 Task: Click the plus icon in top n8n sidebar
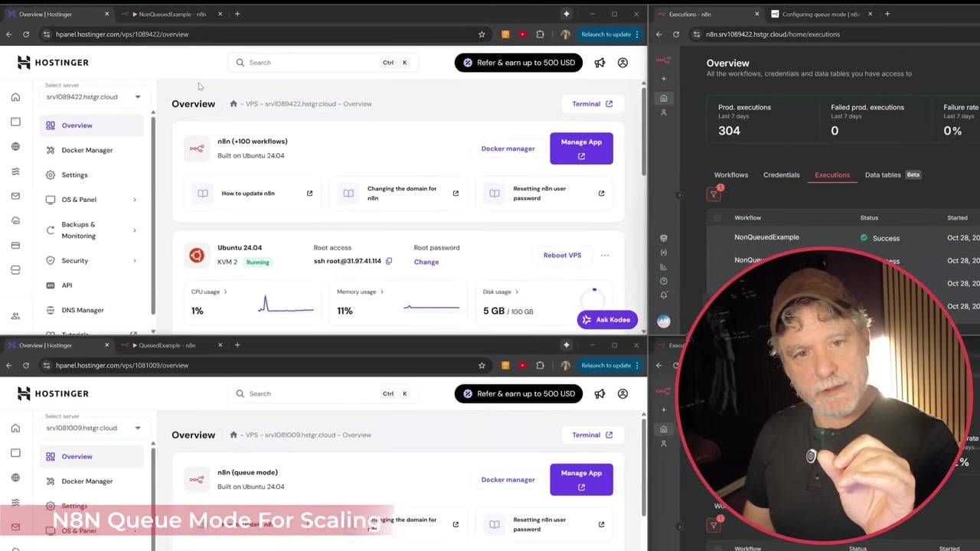(x=664, y=79)
